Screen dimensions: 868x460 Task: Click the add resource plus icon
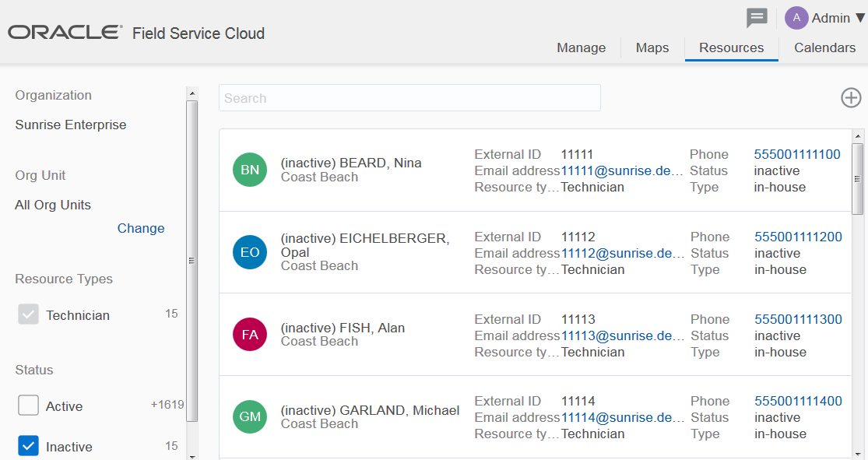point(851,97)
